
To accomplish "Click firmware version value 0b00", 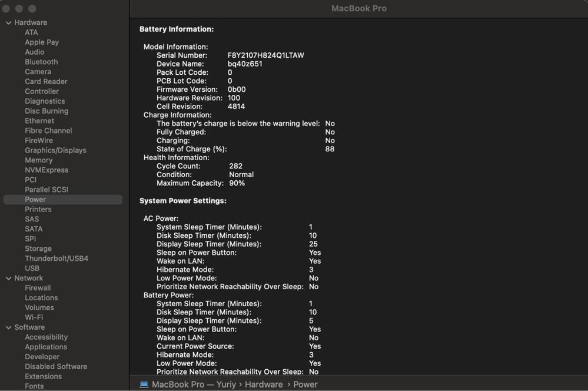I will [237, 90].
